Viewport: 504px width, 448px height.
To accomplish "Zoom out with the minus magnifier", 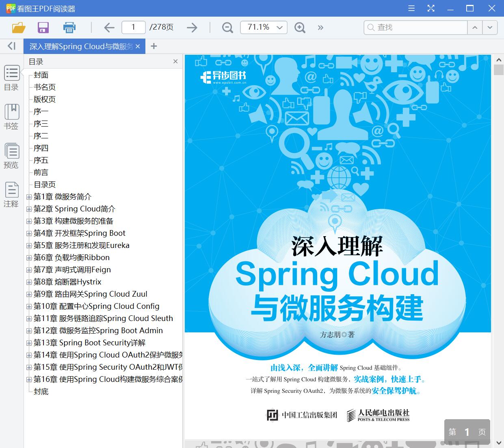I will [227, 28].
